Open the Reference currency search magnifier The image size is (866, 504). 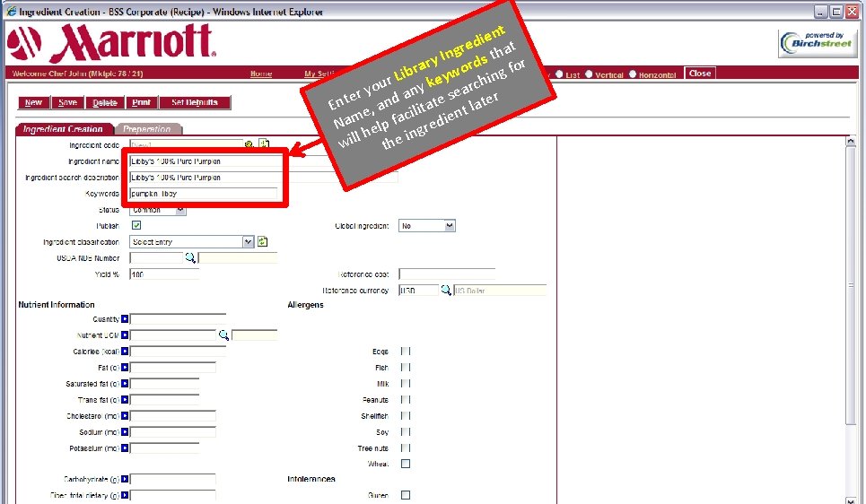(446, 290)
